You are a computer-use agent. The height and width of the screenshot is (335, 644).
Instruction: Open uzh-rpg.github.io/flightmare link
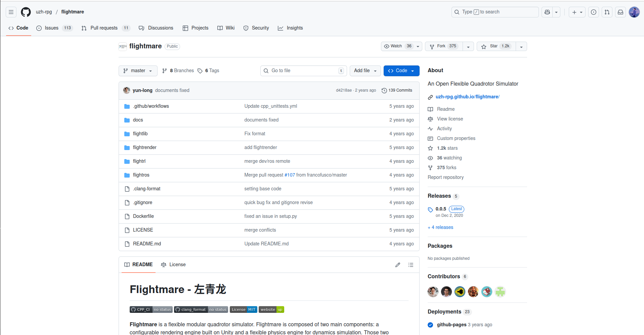coord(468,97)
